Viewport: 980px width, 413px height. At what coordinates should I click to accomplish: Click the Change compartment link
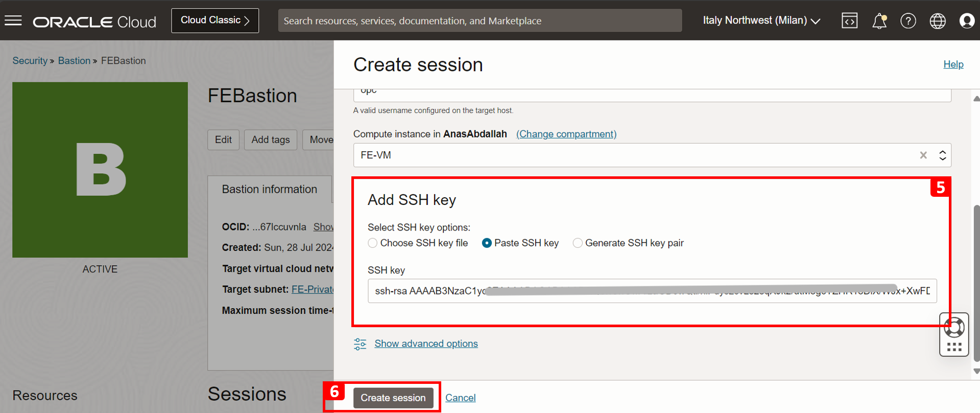click(x=566, y=134)
